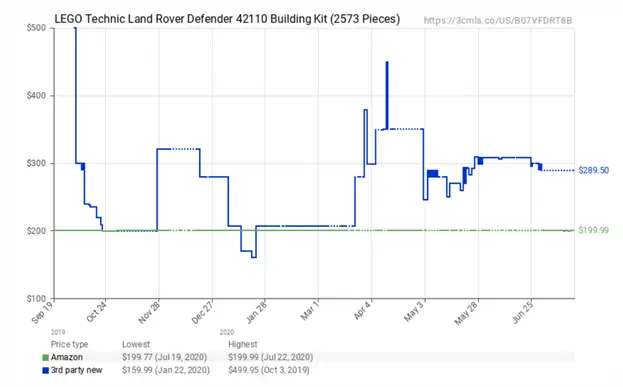
Task: Select the Apr 4 date label
Action: (363, 310)
